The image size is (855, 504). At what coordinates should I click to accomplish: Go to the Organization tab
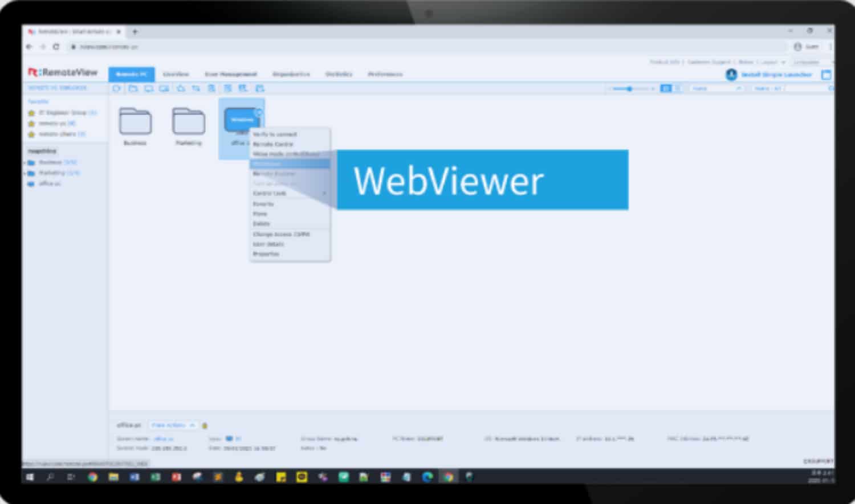(x=291, y=74)
